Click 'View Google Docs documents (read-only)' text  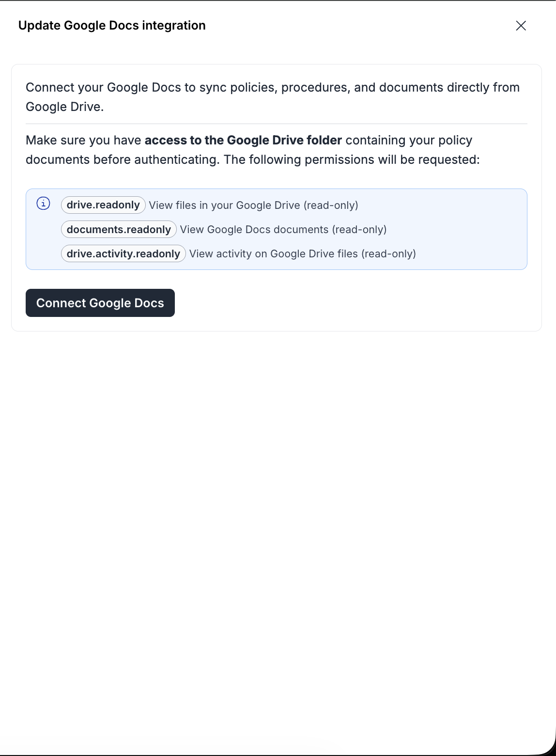(x=283, y=230)
